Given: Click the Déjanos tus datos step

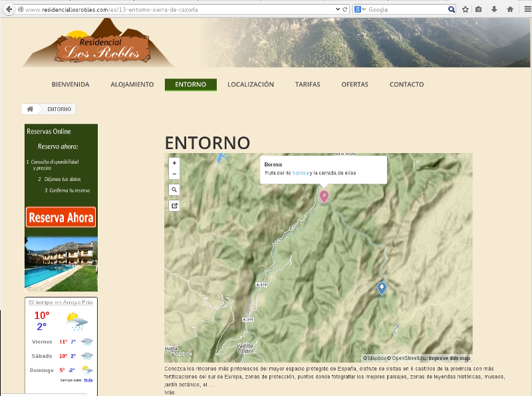Looking at the screenshot, I should [59, 179].
